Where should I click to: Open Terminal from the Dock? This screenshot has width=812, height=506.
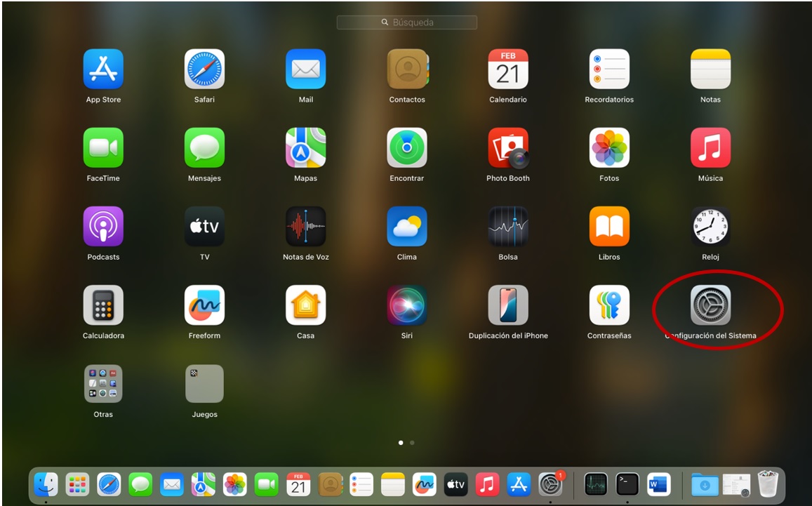click(x=627, y=484)
